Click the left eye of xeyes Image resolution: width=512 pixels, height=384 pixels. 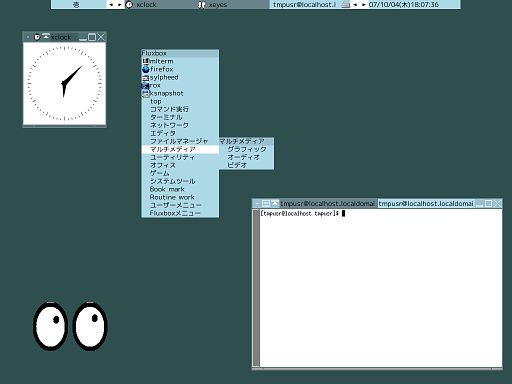[50, 326]
